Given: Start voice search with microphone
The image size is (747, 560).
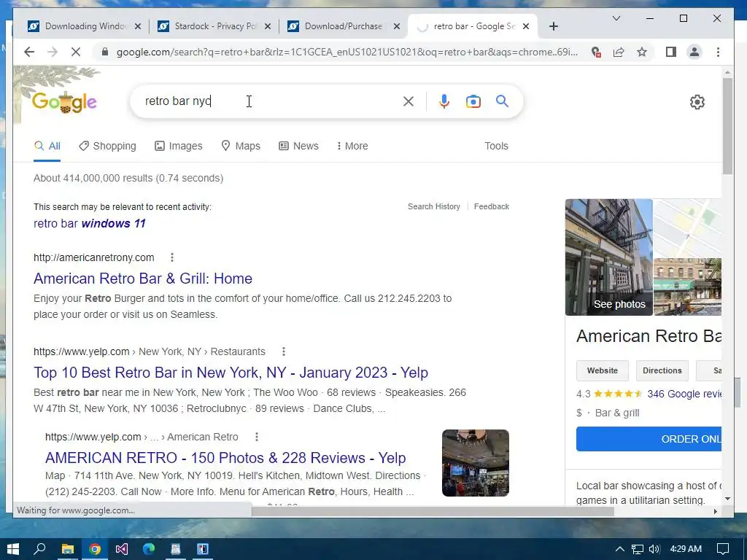Looking at the screenshot, I should 444,101.
